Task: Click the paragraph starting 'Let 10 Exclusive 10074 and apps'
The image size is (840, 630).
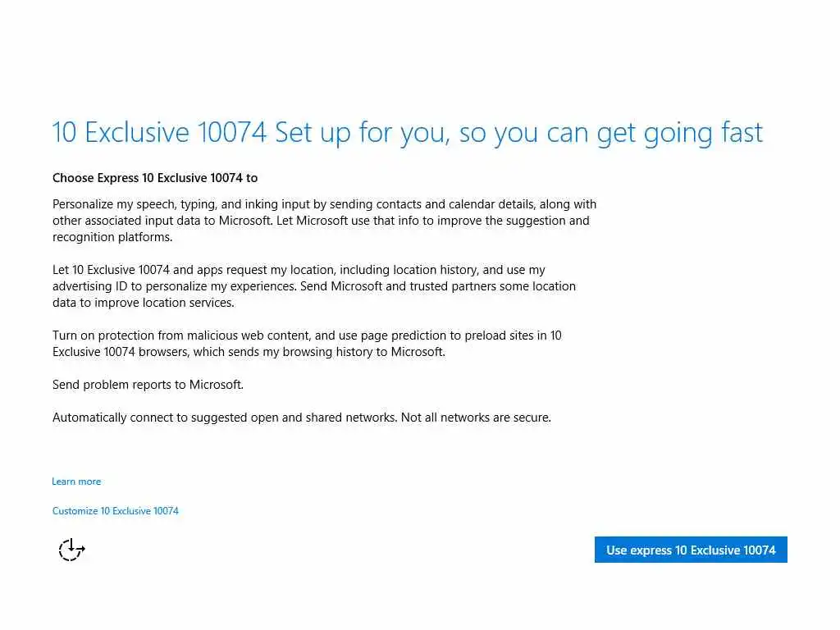Action: [x=314, y=286]
